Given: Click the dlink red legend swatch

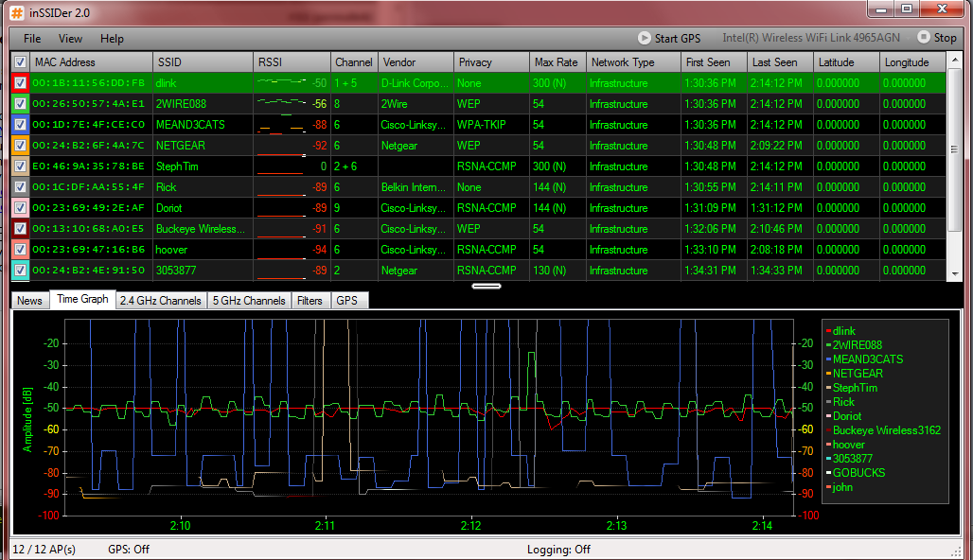Looking at the screenshot, I should pos(828,331).
